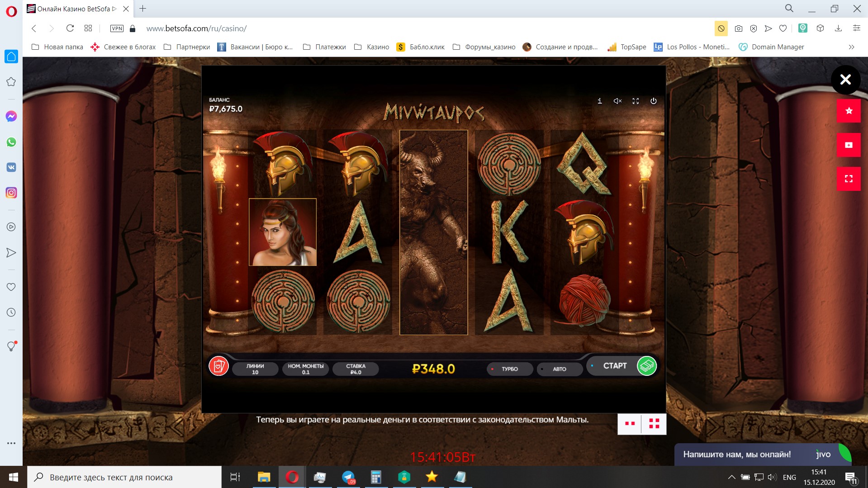Viewport: 868px width, 488px height.
Task: Unmute the slot game sound
Action: coord(617,101)
